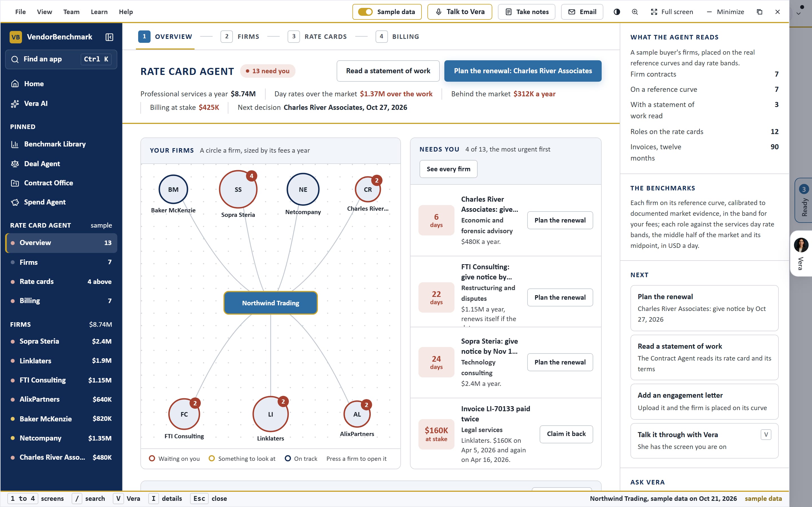Claim back the Linklaters duplicate invoice
Screen dimensions: 812x507
[566, 434]
